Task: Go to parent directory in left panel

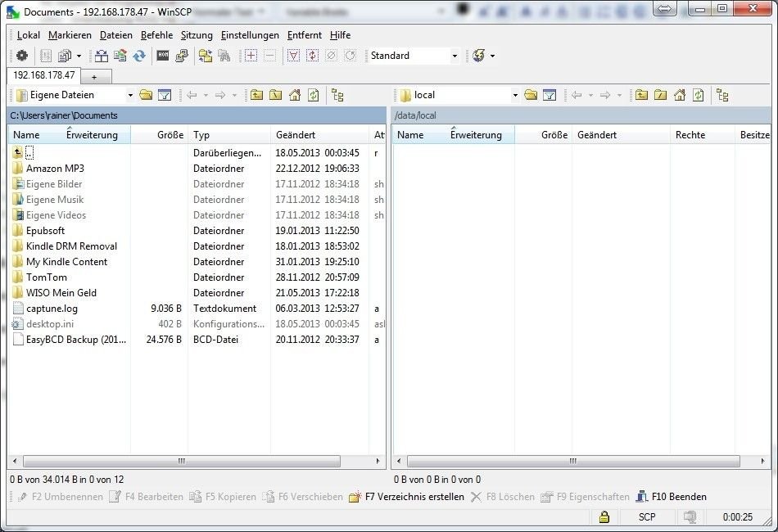Action: [x=256, y=95]
